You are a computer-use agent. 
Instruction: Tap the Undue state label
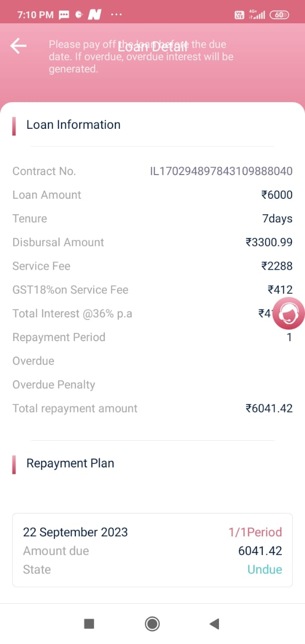point(265,570)
